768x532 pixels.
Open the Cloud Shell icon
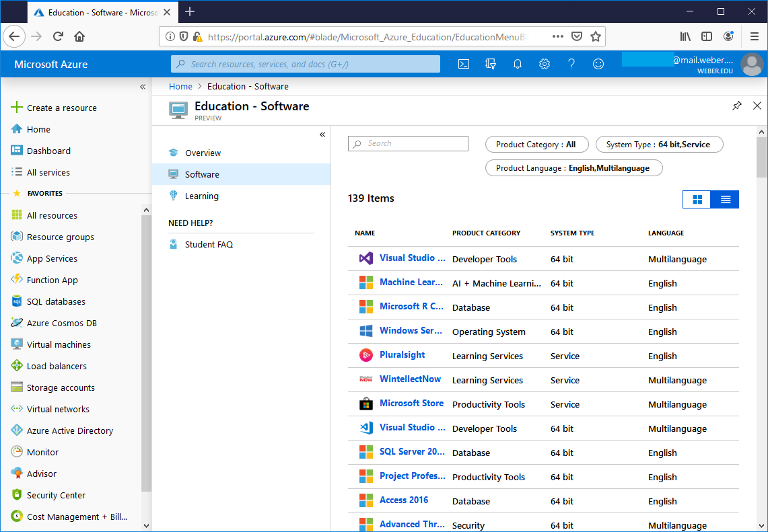click(464, 64)
